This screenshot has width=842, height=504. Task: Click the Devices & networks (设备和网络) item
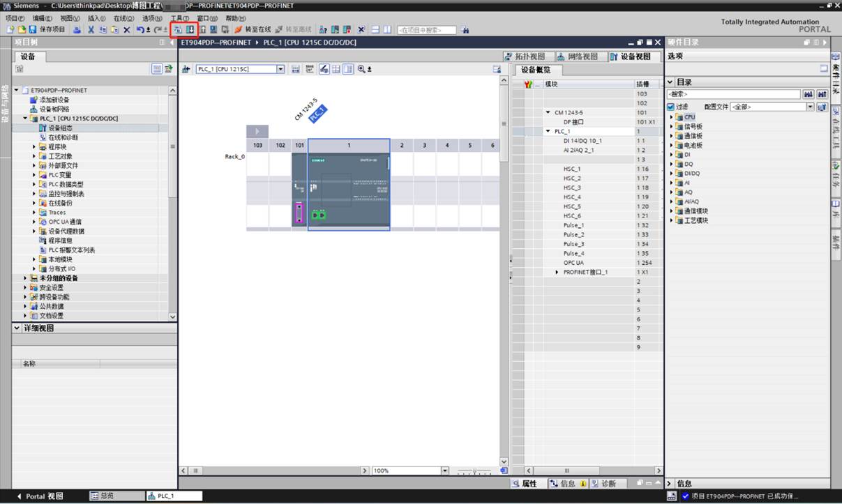[54, 109]
